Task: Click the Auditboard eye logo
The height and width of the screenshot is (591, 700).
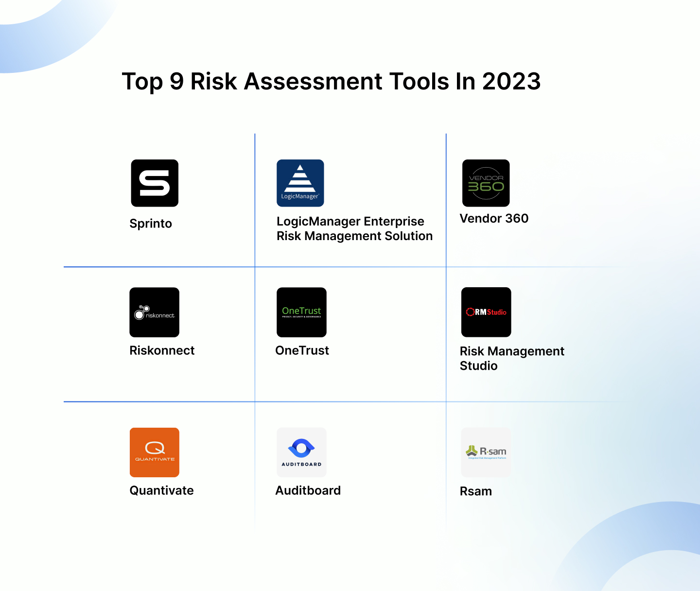Action: point(301,452)
